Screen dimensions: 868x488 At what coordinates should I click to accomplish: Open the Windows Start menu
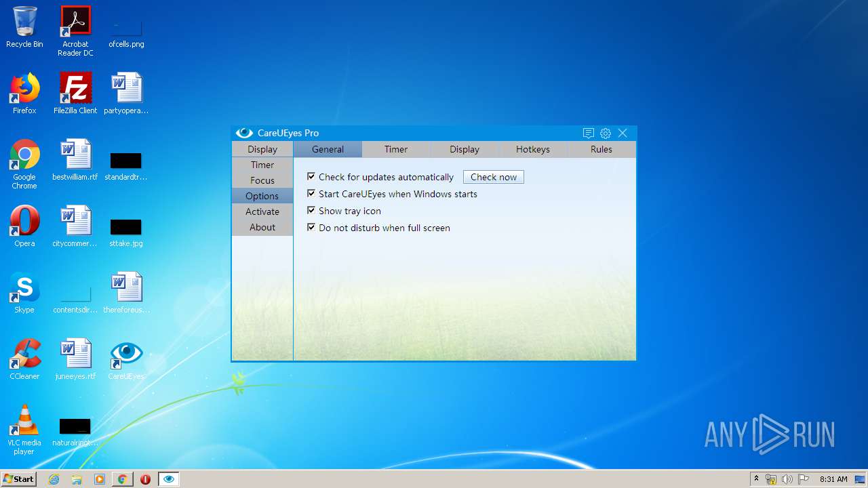tap(18, 479)
